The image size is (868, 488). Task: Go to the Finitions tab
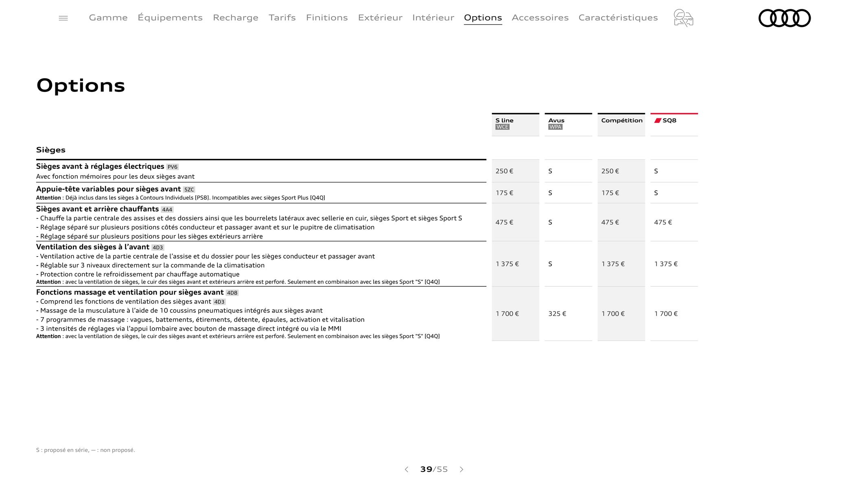pos(327,17)
